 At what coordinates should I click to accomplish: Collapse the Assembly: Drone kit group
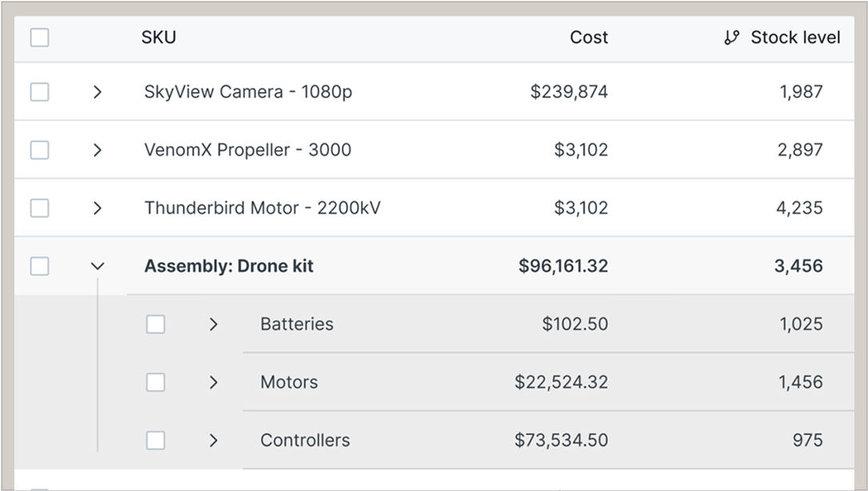pyautogui.click(x=97, y=266)
